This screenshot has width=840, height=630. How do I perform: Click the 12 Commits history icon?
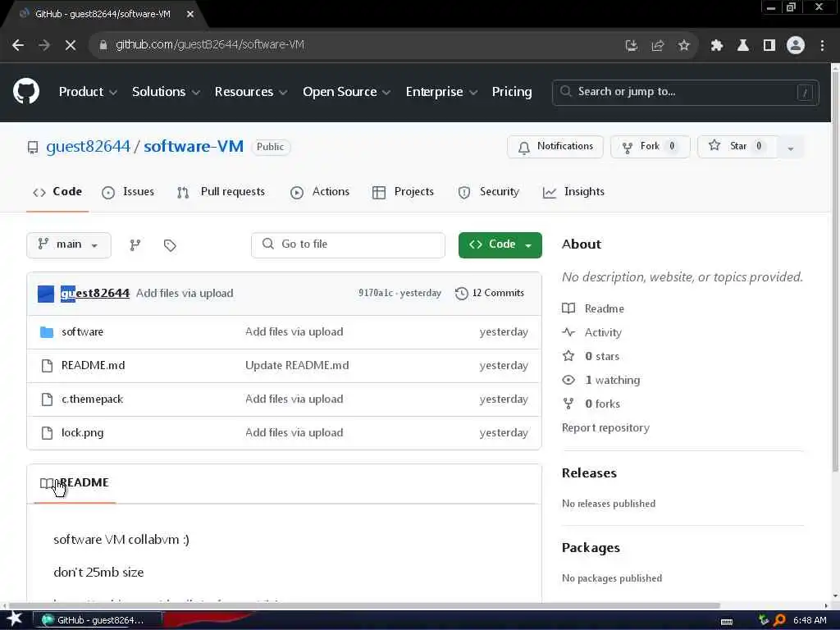point(461,294)
